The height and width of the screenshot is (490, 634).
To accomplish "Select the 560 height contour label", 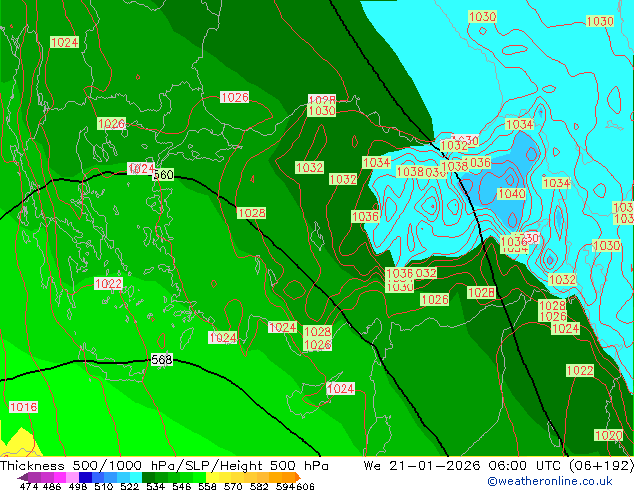I will tap(163, 175).
